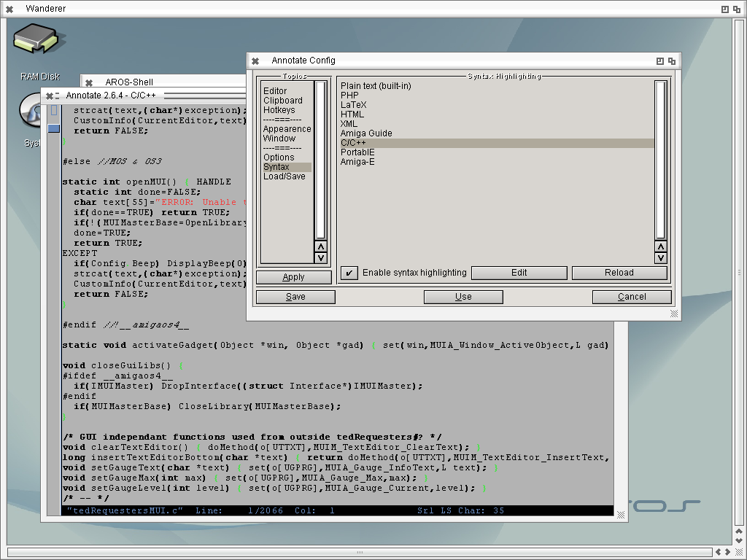Click the Annotate Config resize grip

[x=674, y=314]
